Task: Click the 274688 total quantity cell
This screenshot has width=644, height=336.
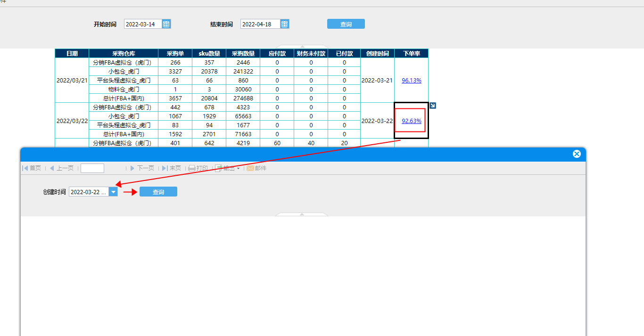Action: [x=243, y=98]
